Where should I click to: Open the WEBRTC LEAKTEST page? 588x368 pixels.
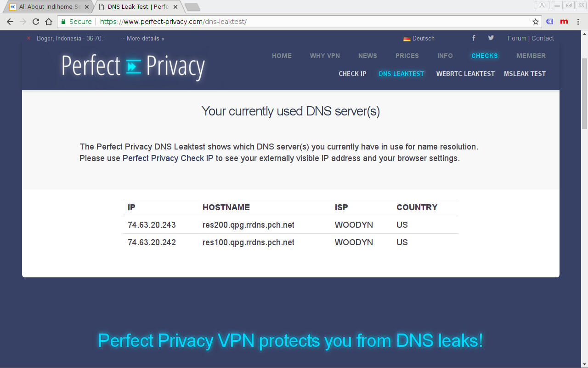pos(465,74)
